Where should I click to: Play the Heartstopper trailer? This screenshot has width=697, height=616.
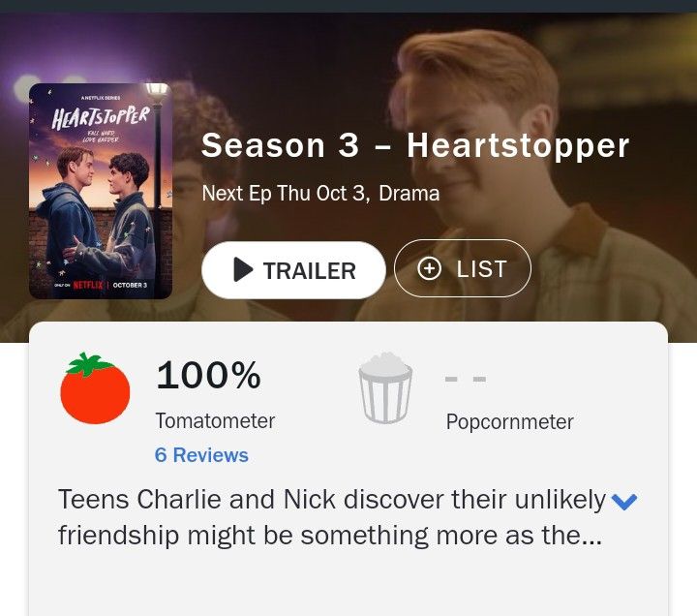tap(293, 270)
